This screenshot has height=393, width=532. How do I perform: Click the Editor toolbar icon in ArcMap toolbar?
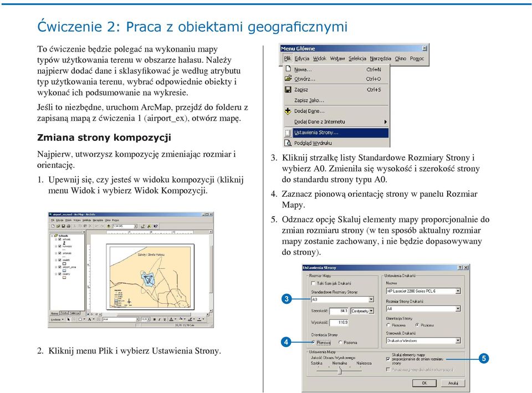pos(143,226)
